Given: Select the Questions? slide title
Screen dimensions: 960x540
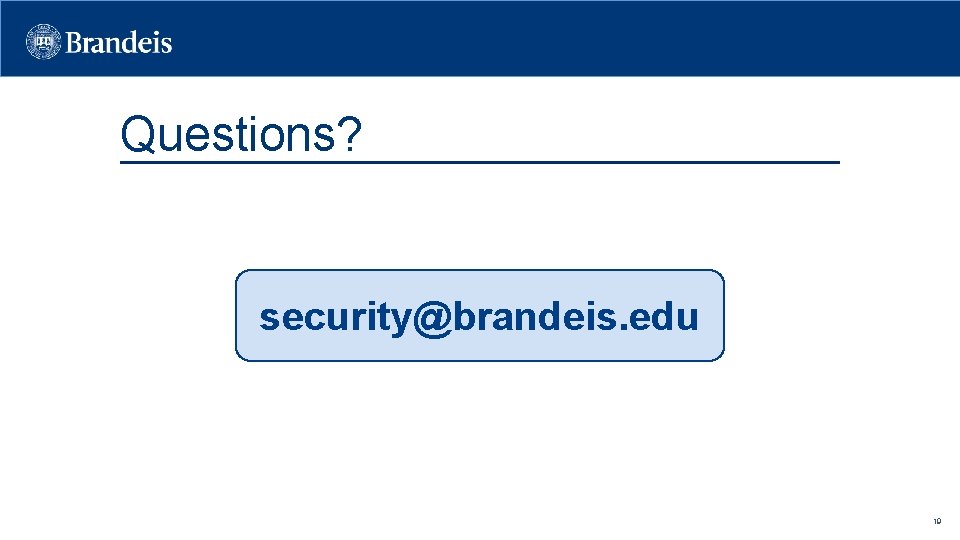Looking at the screenshot, I should pyautogui.click(x=240, y=135).
